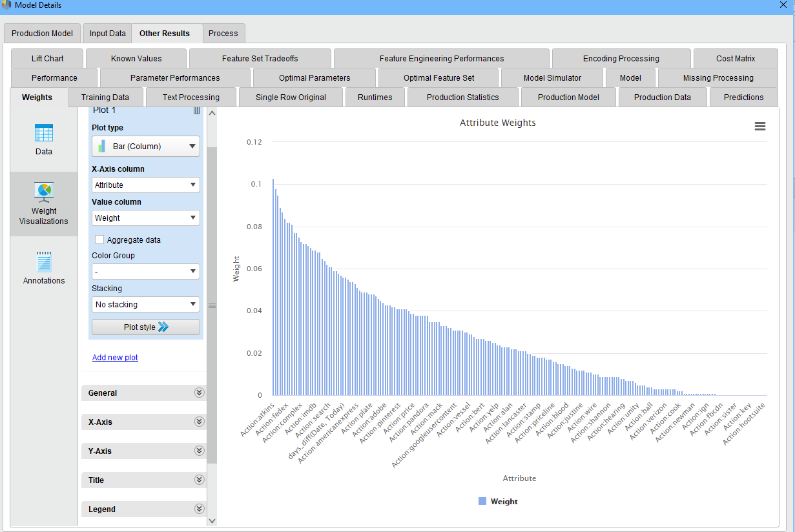Open Single Row Original tab
The width and height of the screenshot is (795, 532).
click(x=291, y=97)
